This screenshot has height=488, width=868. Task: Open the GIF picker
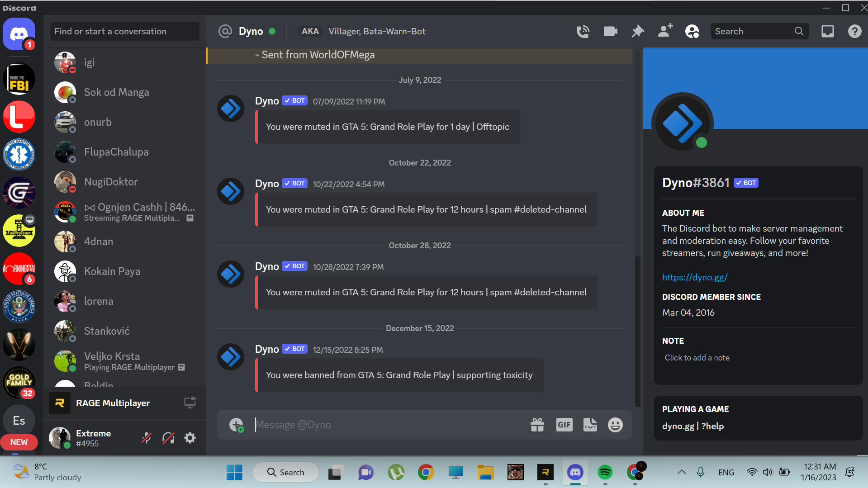click(564, 425)
